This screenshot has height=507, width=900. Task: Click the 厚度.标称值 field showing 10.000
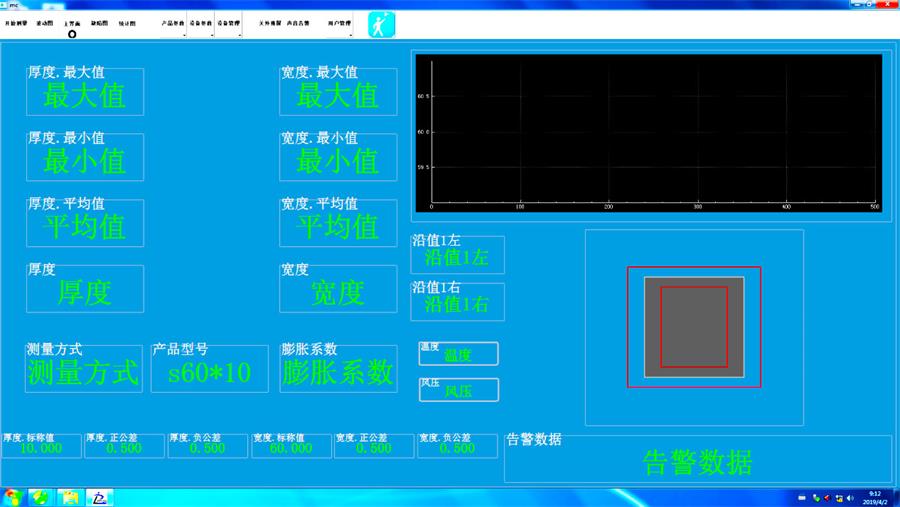coord(41,448)
